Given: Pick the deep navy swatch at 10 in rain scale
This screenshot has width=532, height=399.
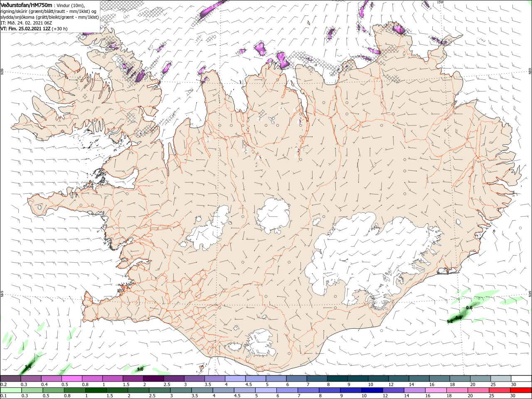Looking at the screenshot, I should point(372,390).
